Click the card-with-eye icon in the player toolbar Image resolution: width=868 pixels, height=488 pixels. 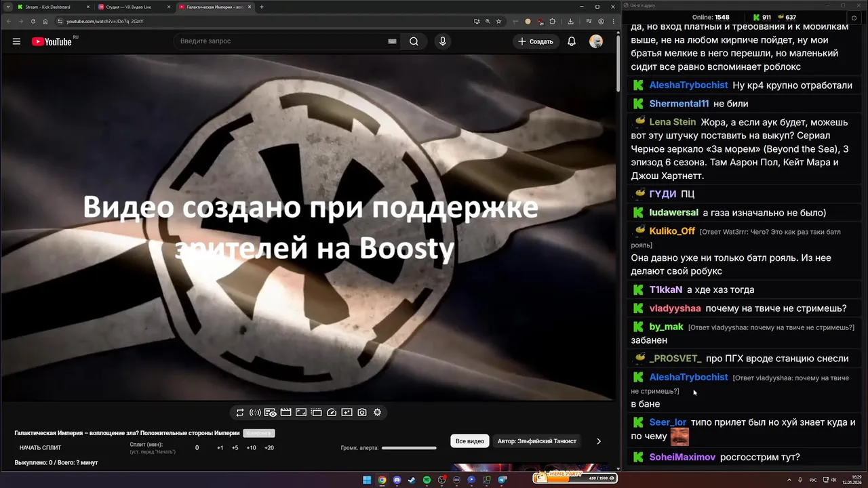click(270, 412)
